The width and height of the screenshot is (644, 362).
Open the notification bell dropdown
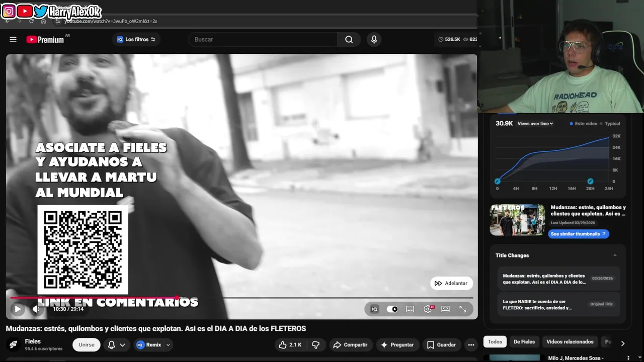click(x=116, y=345)
